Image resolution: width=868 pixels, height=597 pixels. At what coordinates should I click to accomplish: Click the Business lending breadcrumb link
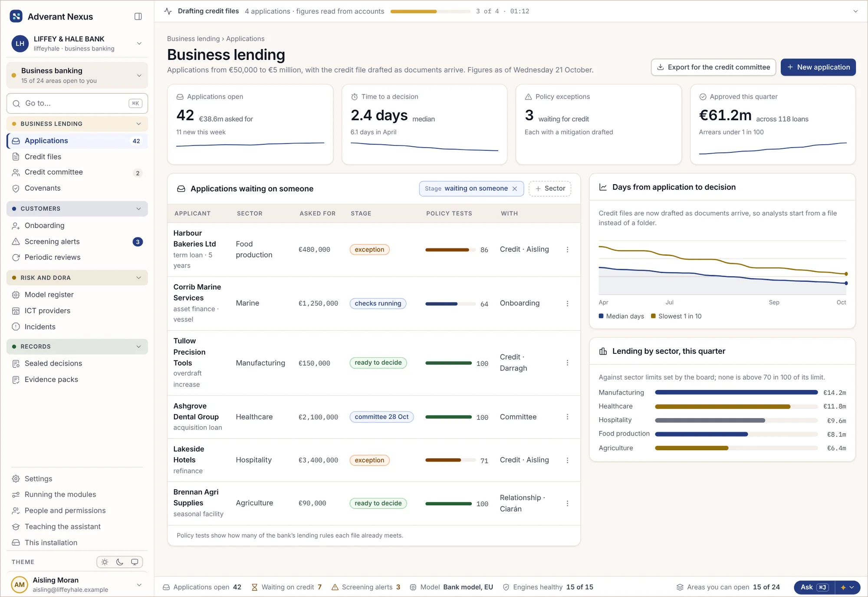tap(194, 39)
